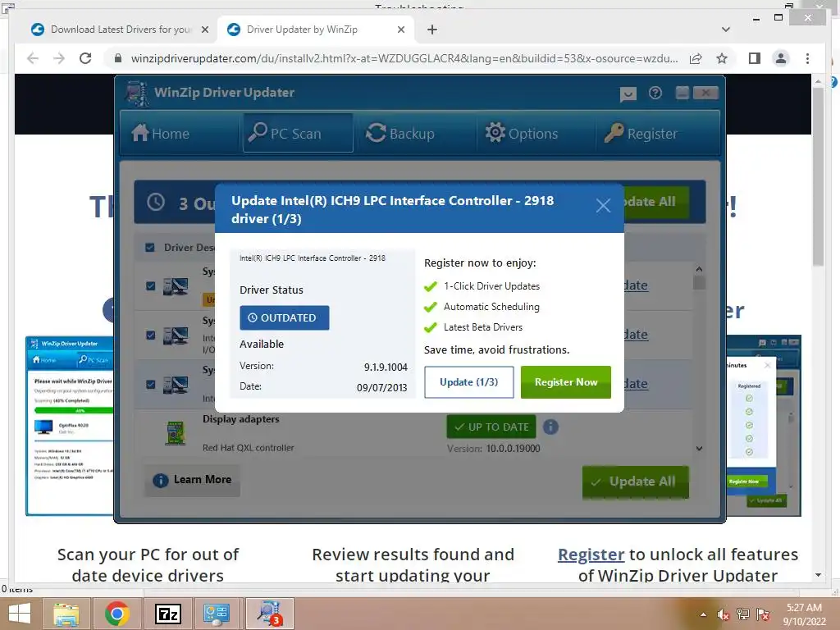840x630 pixels.
Task: Show hidden system tray icons
Action: [x=703, y=614]
